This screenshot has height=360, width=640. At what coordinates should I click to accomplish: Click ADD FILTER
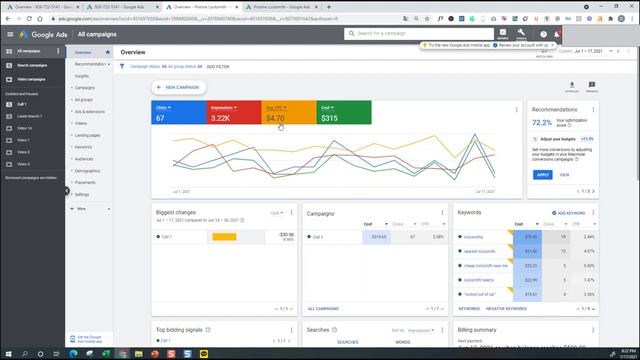click(218, 67)
